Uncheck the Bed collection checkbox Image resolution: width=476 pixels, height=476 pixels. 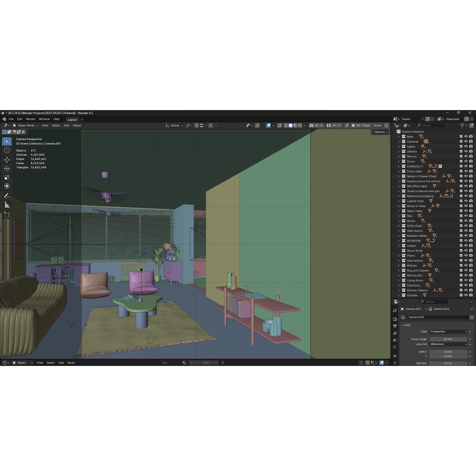click(x=461, y=216)
